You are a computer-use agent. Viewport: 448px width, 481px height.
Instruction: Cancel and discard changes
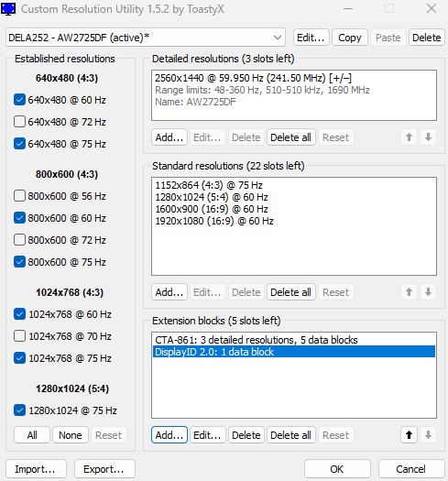[411, 469]
